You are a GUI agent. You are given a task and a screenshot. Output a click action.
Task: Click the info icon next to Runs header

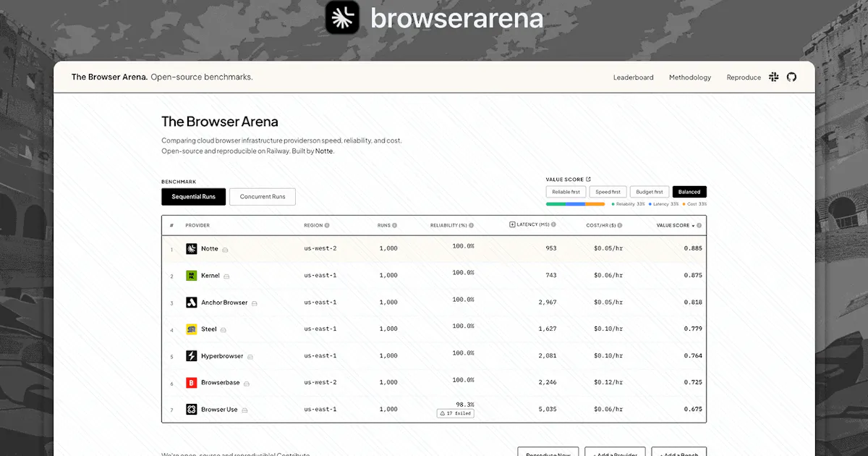tap(395, 225)
